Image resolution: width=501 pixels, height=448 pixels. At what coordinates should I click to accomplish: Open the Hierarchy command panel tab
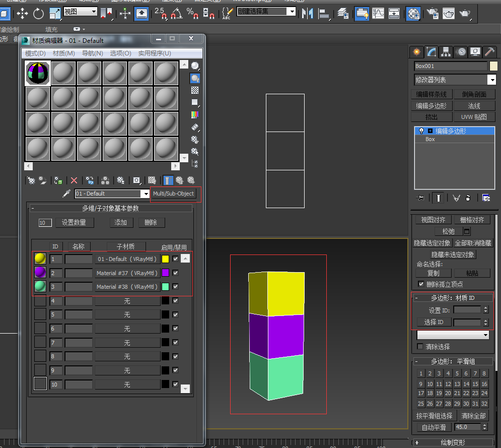[x=446, y=52]
